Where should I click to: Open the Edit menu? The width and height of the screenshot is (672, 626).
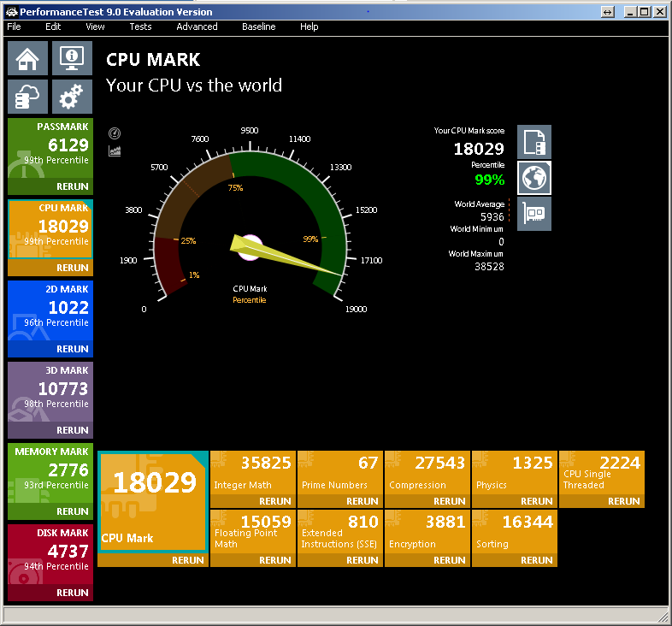click(x=53, y=27)
